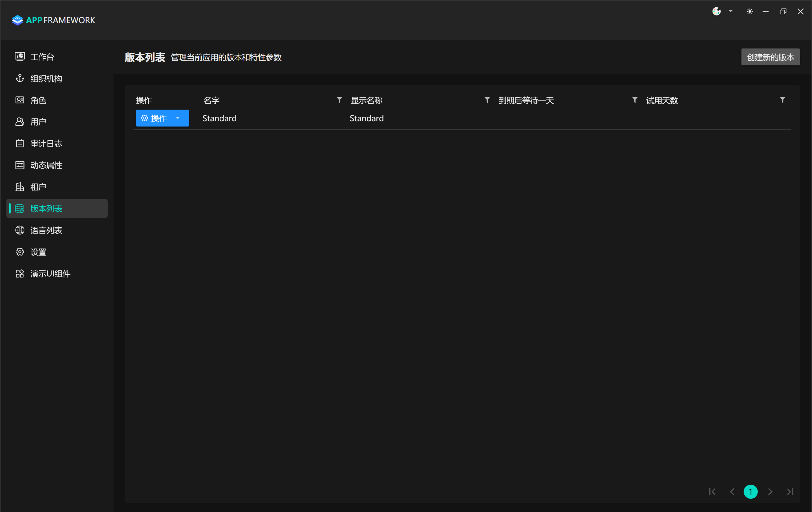
Task: Open 语言列表 via its globe icon
Action: point(19,230)
